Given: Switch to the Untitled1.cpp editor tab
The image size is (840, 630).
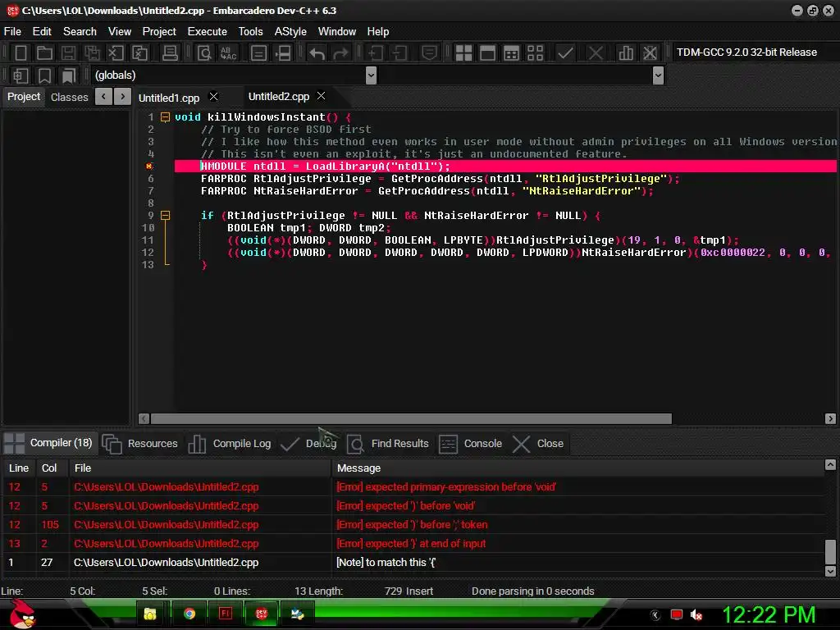Looking at the screenshot, I should [169, 98].
